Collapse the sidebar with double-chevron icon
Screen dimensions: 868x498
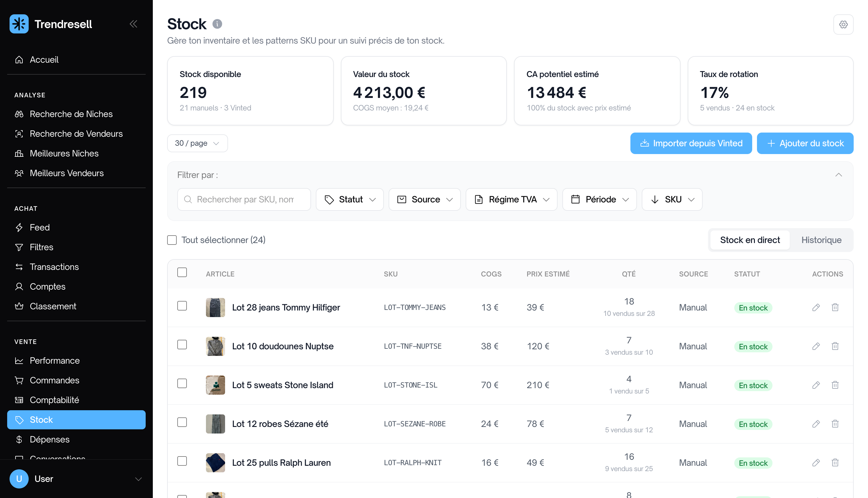coord(133,24)
